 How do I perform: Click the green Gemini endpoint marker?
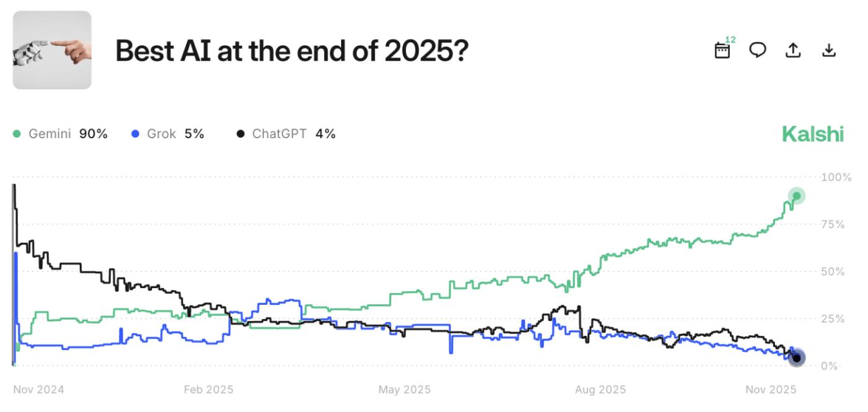(x=797, y=196)
